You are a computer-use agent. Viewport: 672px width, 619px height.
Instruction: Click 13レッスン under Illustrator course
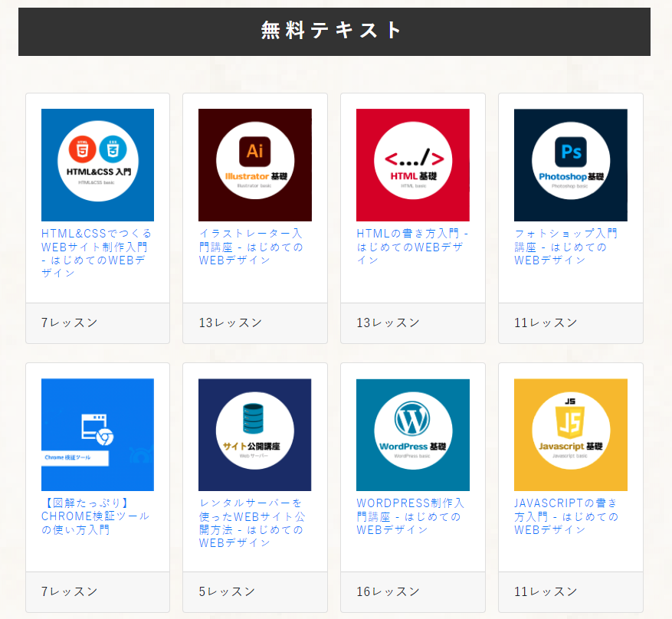coord(231,323)
